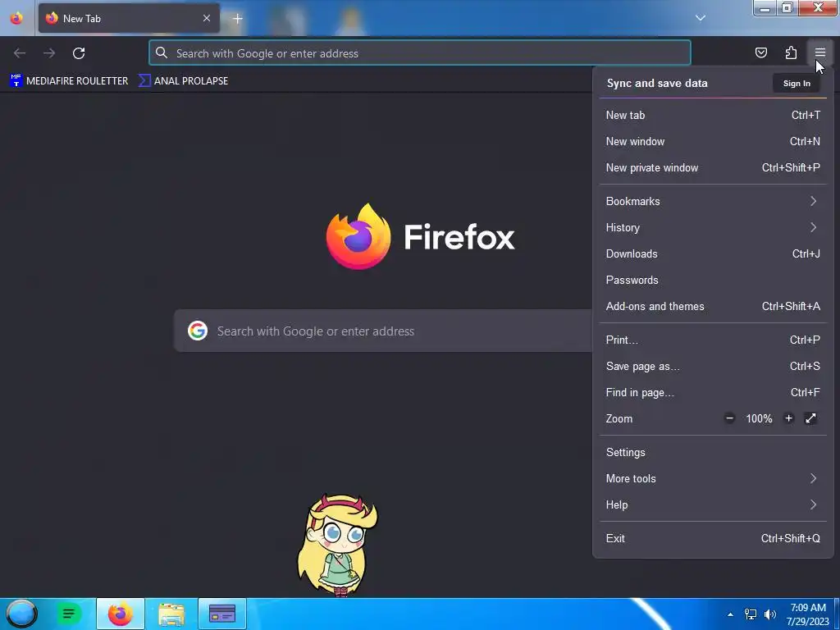
Task: Go forward one page
Action: point(49,53)
